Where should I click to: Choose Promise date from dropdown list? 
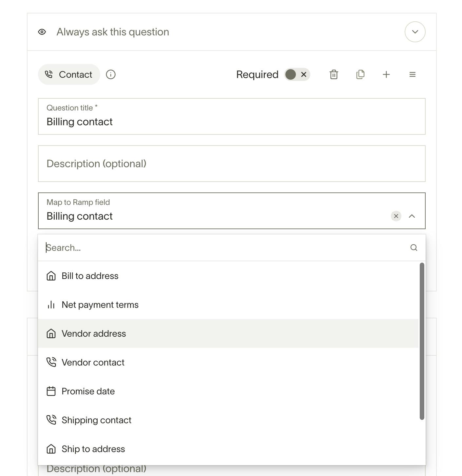[x=88, y=391]
